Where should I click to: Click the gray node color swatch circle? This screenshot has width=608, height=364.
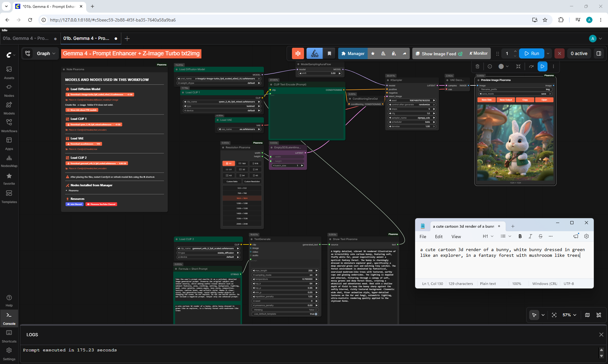click(501, 66)
